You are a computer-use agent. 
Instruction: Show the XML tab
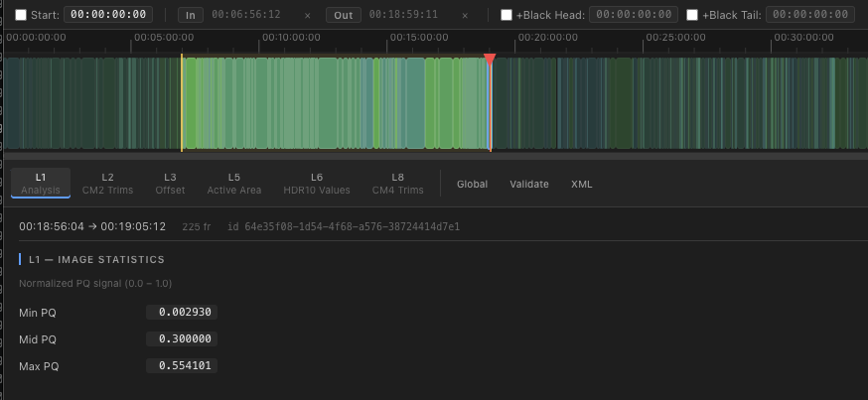coord(582,184)
